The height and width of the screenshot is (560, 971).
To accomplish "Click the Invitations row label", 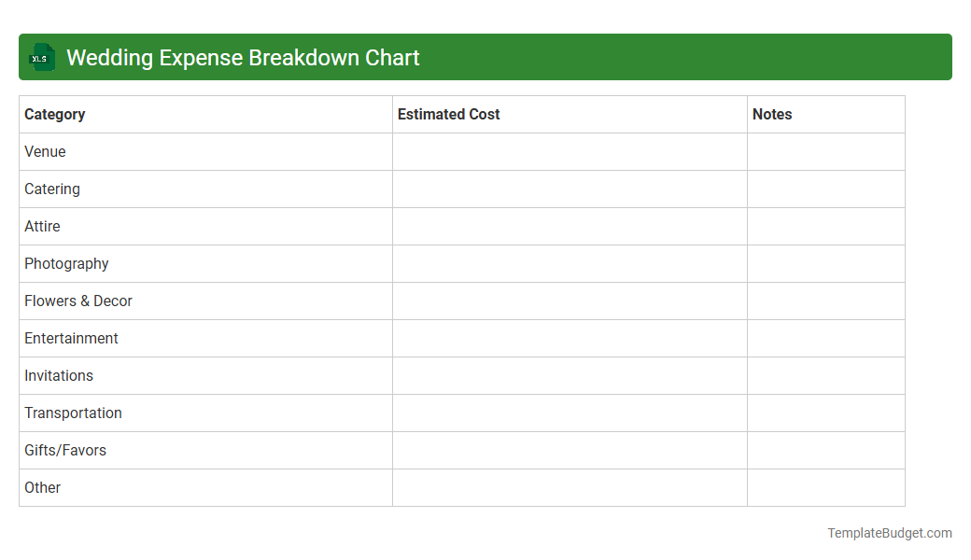I will [59, 375].
